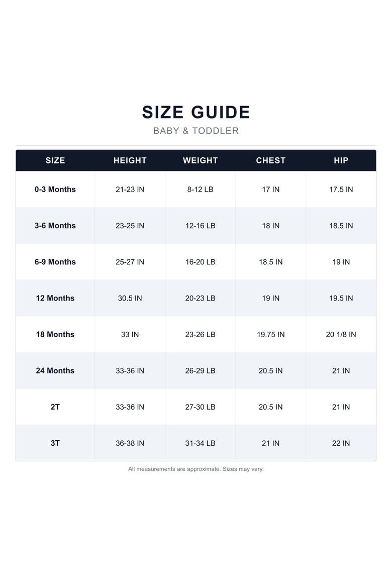Screen dimensions: 392x588
Task: Select the 3-6 Months size row label
Action: tap(55, 226)
